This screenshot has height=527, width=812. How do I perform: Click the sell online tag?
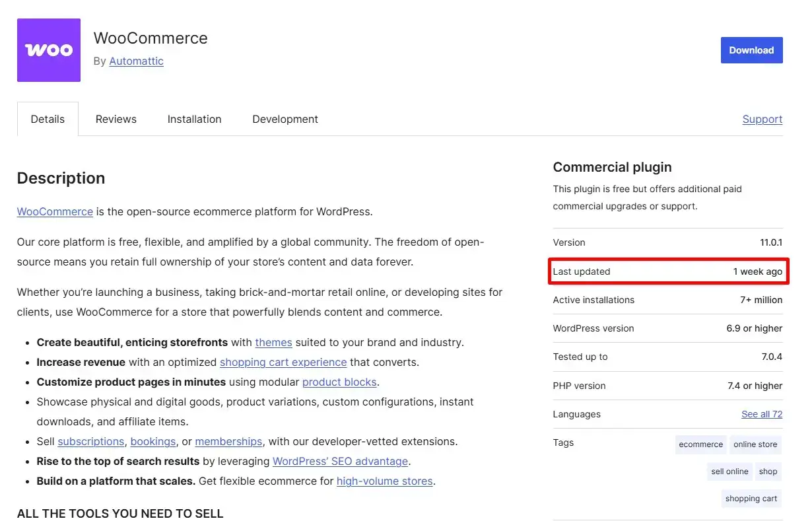[x=729, y=472]
